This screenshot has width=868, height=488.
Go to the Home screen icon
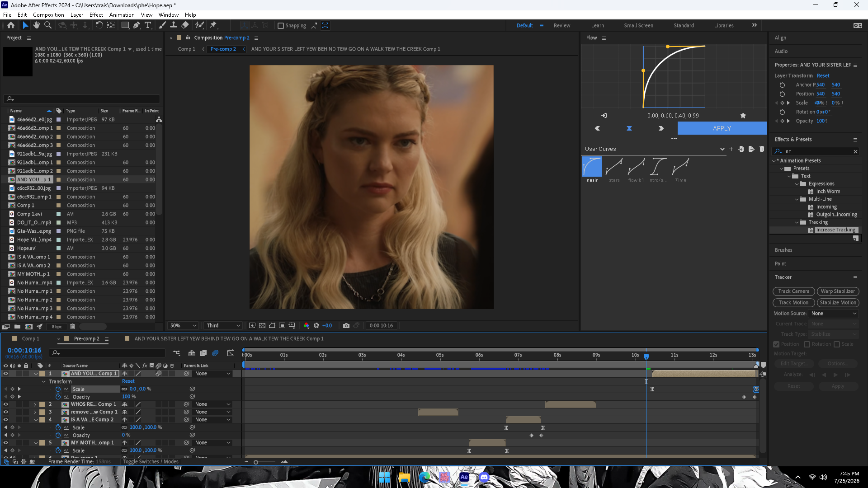pyautogui.click(x=11, y=25)
